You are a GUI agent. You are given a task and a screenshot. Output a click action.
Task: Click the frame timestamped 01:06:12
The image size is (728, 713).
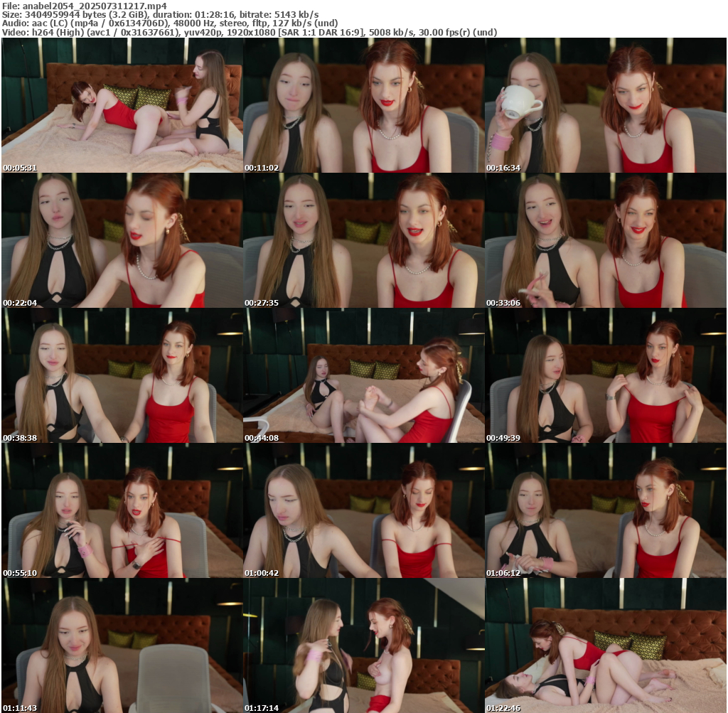point(606,510)
